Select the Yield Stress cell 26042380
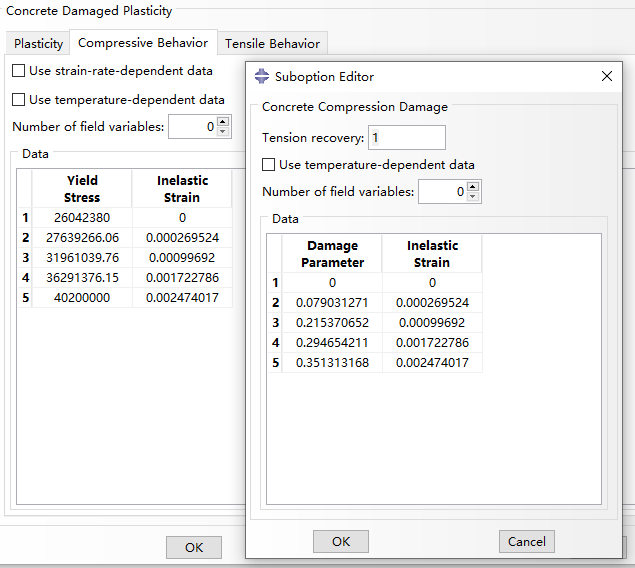Screen dimensions: 635x568 [x=82, y=217]
